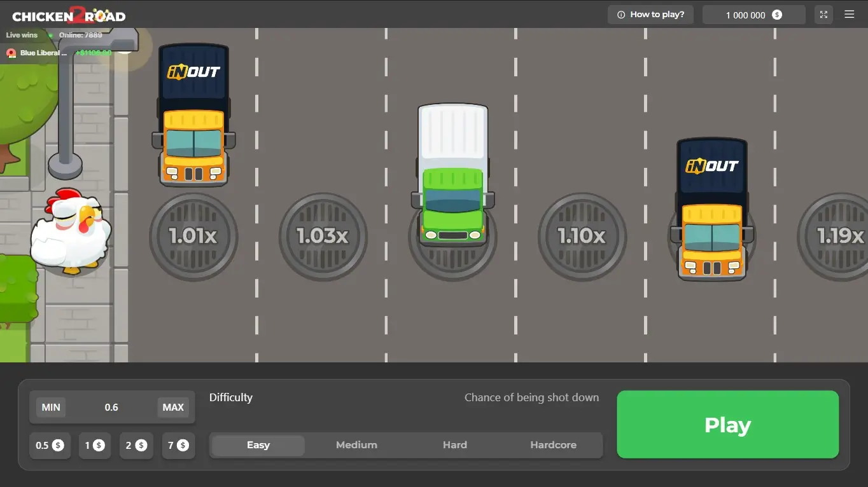868x487 pixels.
Task: Open the hamburger menu
Action: 849,15
